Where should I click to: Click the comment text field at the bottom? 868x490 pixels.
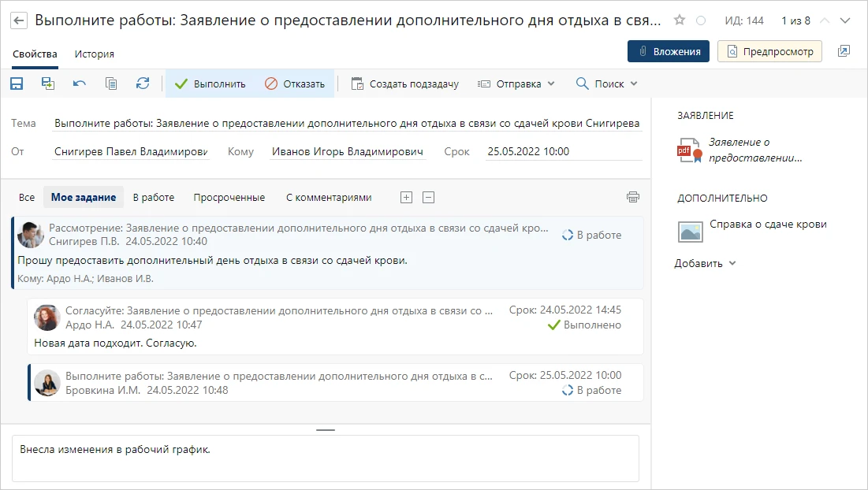pyautogui.click(x=325, y=458)
